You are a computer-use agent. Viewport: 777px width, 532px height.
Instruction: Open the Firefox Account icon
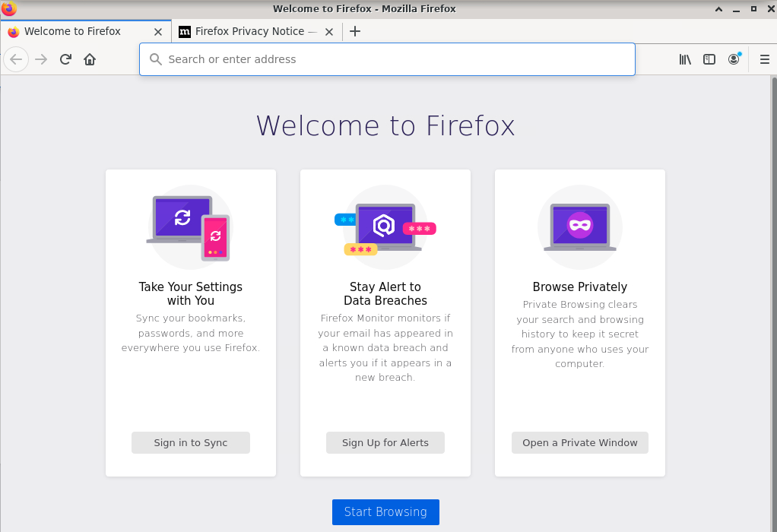coord(734,59)
